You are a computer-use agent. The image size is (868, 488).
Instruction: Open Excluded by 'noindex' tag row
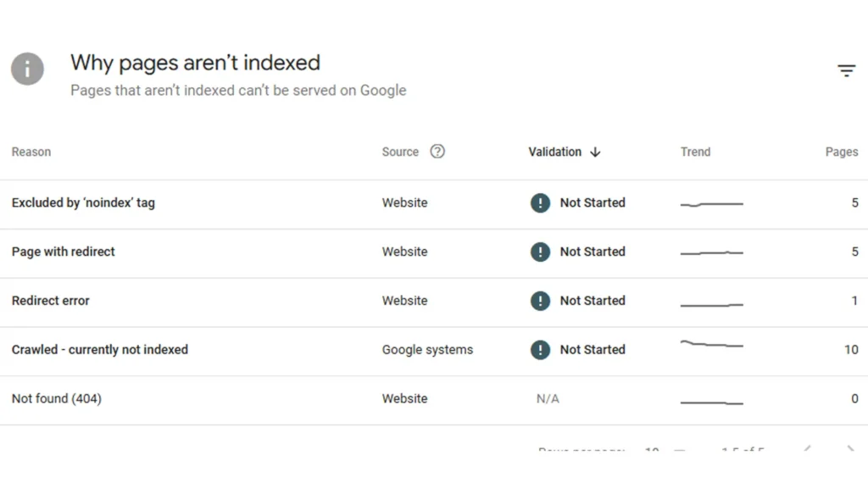83,202
